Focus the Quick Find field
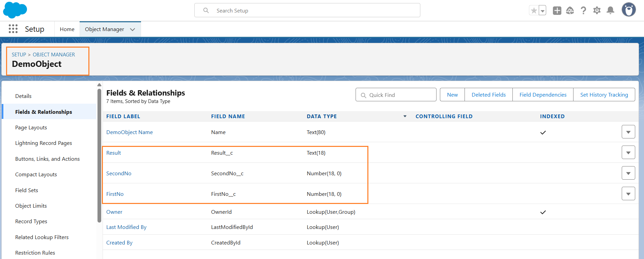Viewport: 644px width, 259px height. [396, 95]
